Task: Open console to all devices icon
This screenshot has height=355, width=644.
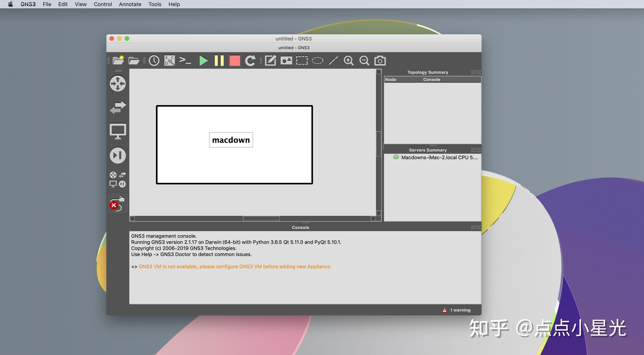Action: [185, 60]
